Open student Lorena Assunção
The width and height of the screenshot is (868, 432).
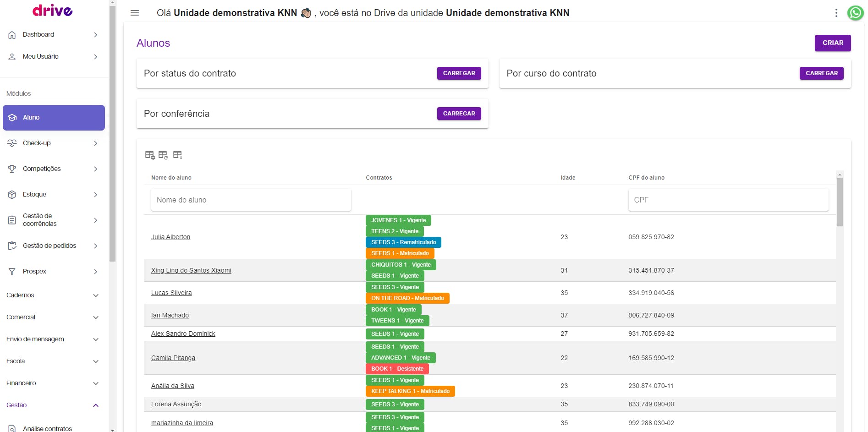click(x=176, y=405)
